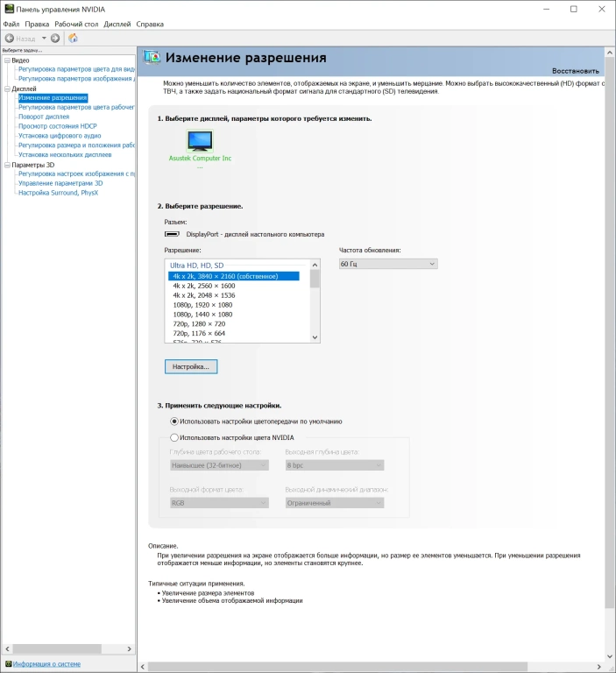Screen dimensions: 616x673
Task: Click the Back navigation arrow icon
Action: (x=10, y=39)
